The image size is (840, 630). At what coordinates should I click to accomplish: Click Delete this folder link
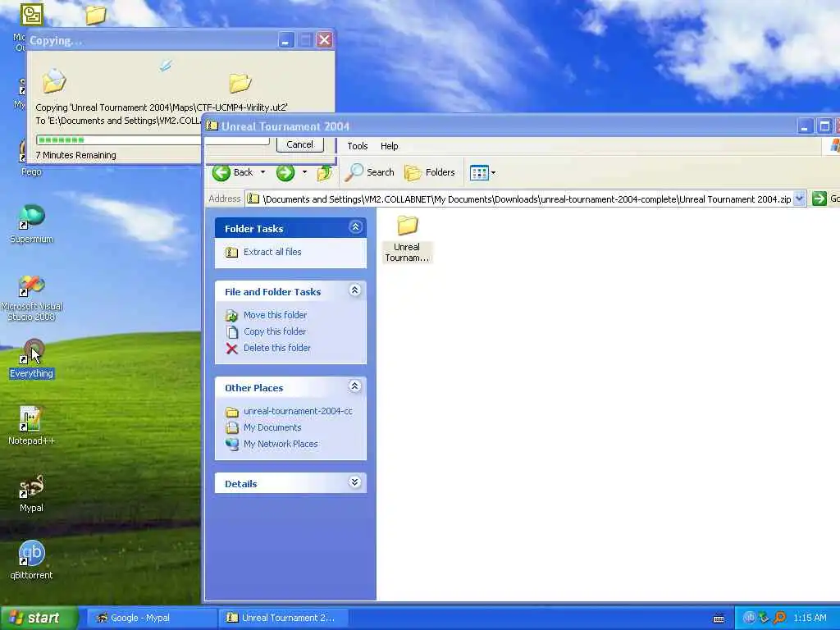pyautogui.click(x=277, y=348)
